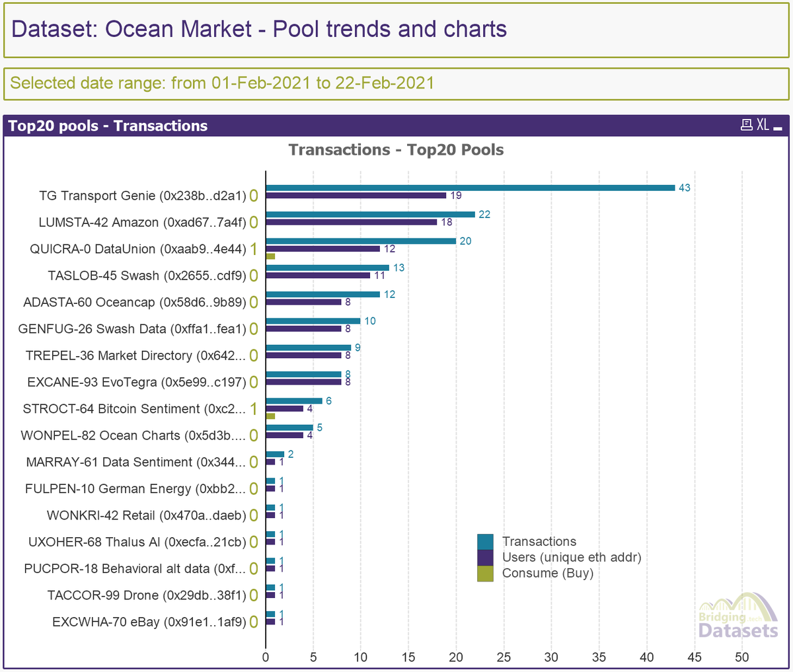Select the 'EXCANE-93 EvoTegra' pool label

coord(137,383)
